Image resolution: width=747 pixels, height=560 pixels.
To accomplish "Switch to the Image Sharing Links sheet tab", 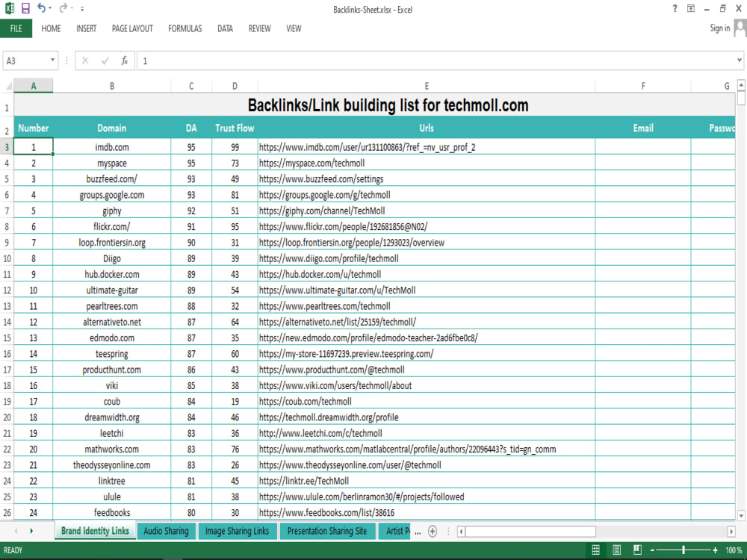I will (238, 531).
